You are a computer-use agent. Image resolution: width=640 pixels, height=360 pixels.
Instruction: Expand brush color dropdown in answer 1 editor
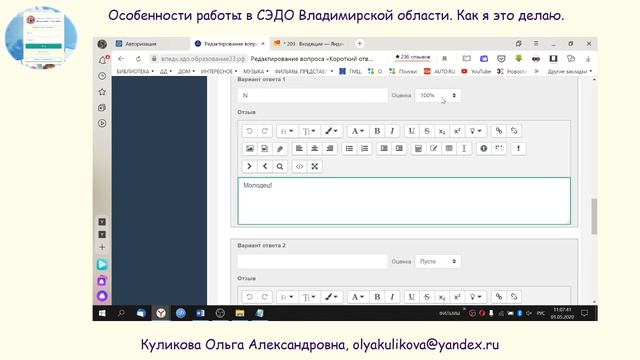pos(331,131)
